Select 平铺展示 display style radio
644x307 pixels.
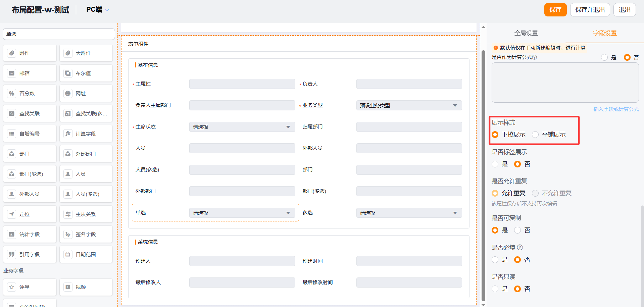tap(535, 135)
